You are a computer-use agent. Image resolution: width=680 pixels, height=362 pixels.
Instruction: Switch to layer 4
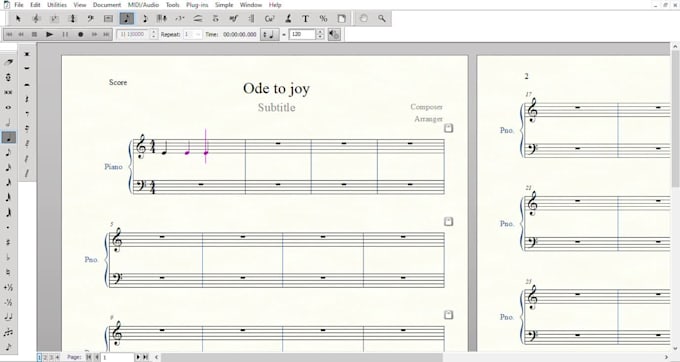point(57,357)
